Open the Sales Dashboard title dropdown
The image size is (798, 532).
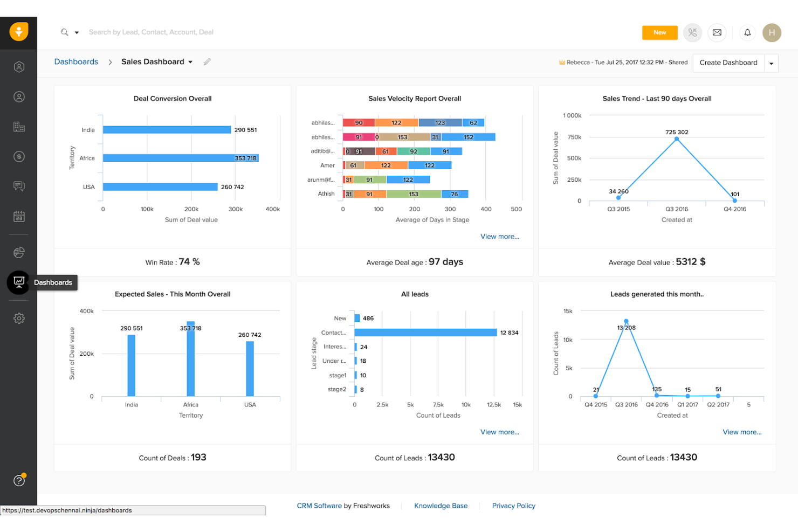coord(191,61)
